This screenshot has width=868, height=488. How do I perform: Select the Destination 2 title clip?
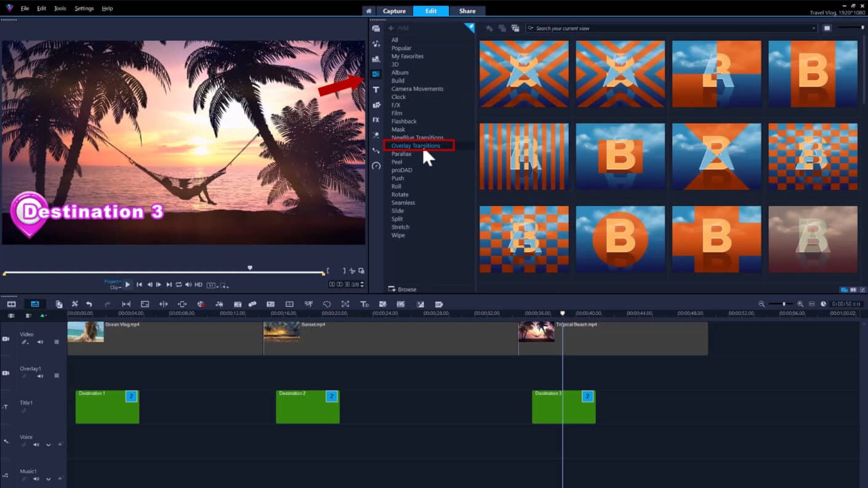point(307,406)
